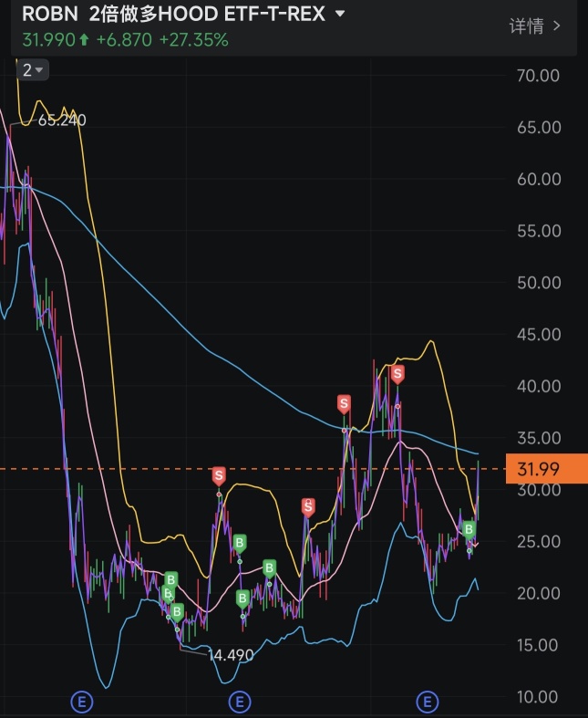This screenshot has width=588, height=718.
Task: Select the B marker at 25 below leftmost S
Action: point(240,544)
